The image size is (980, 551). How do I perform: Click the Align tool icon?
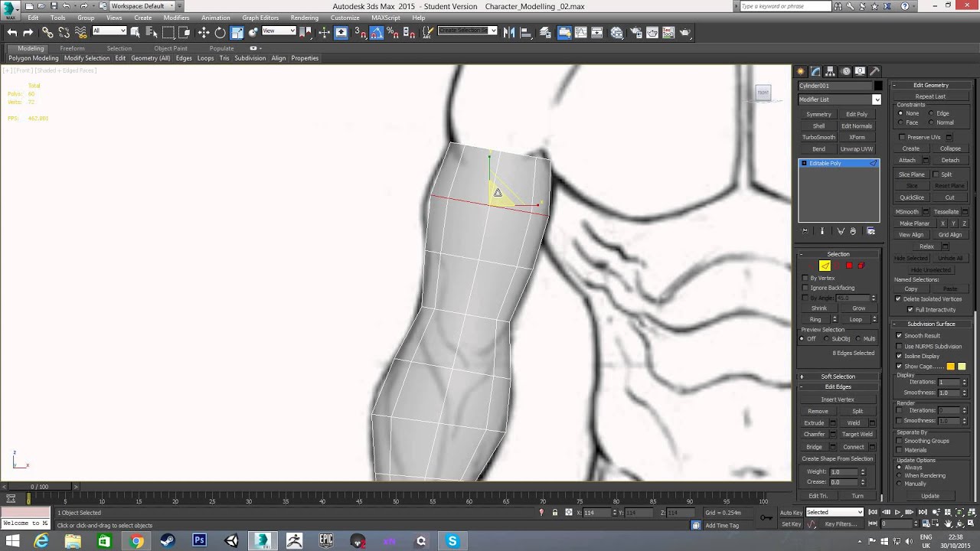click(x=526, y=32)
